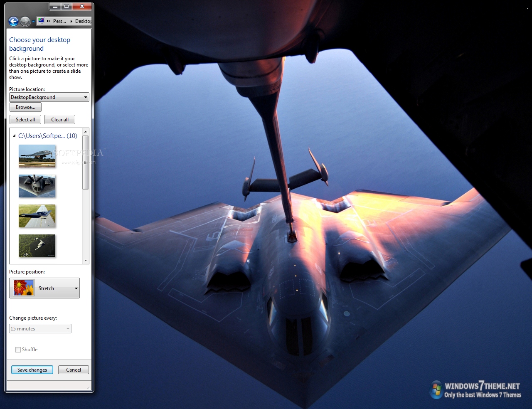Select the bomber-over-forest fourth thumbnail
The image size is (532, 409).
pos(37,246)
